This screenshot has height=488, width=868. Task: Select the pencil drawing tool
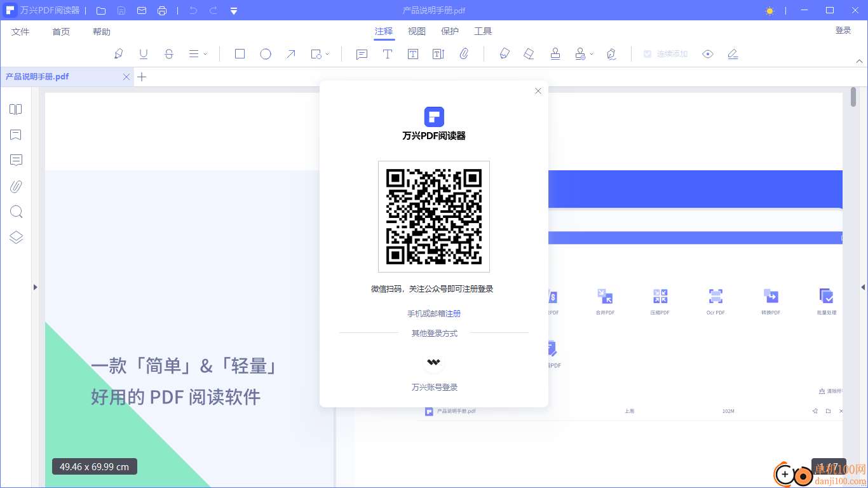point(505,54)
